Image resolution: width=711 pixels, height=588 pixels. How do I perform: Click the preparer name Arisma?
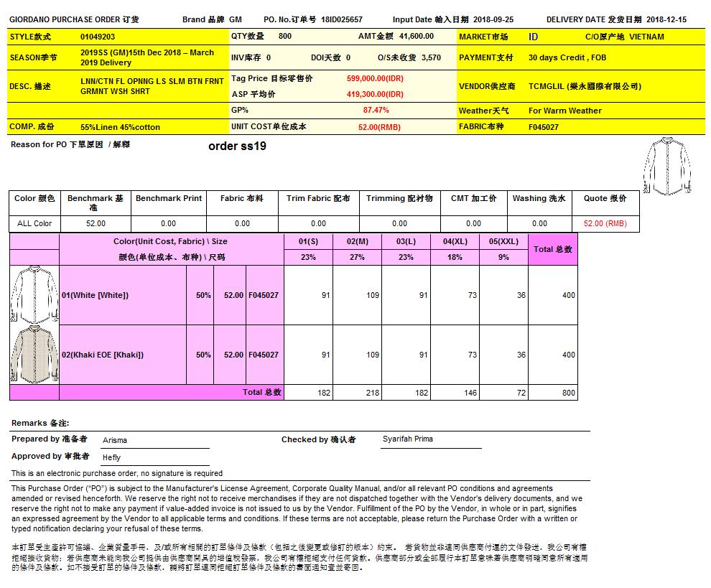[115, 440]
